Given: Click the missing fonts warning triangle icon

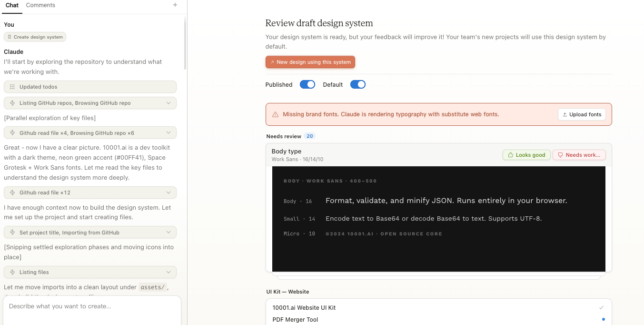Looking at the screenshot, I should 275,114.
